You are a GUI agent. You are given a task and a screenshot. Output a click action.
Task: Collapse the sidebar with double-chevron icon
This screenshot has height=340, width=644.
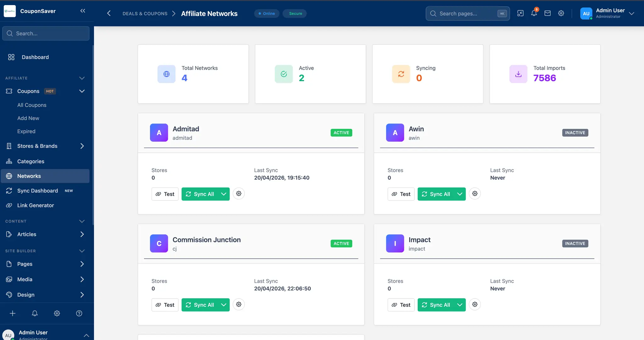tap(83, 11)
